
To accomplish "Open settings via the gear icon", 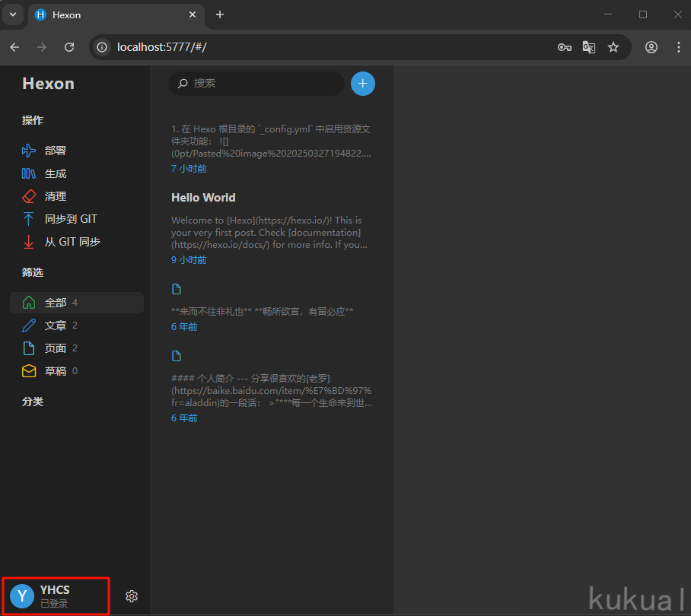I will [132, 596].
